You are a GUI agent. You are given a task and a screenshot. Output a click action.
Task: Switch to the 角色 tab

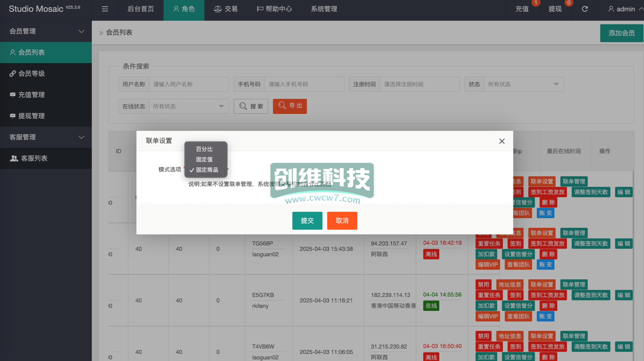point(184,9)
